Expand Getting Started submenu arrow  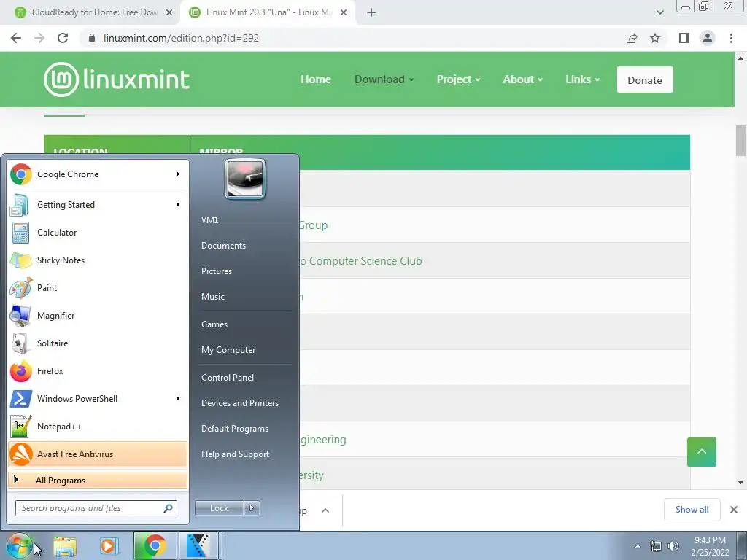[178, 205]
